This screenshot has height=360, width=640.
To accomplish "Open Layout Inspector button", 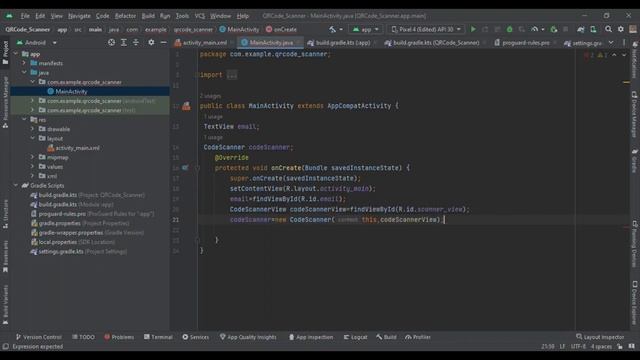I will [x=600, y=337].
